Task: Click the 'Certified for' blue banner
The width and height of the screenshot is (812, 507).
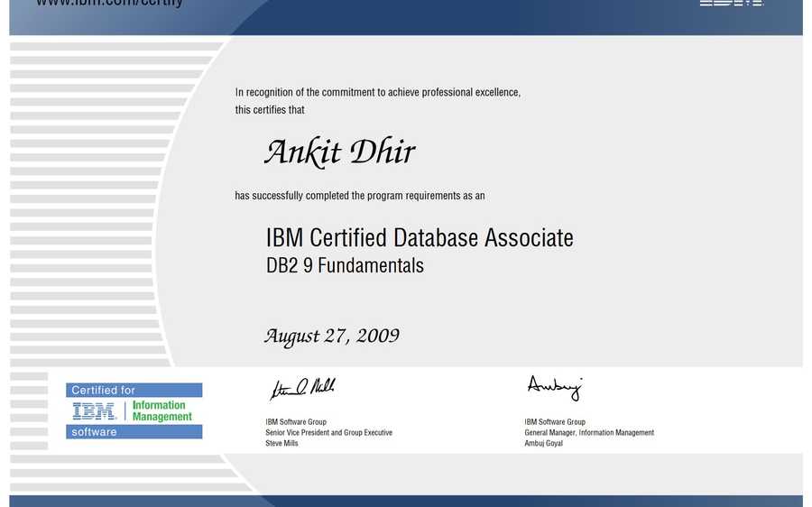Action: coord(134,390)
